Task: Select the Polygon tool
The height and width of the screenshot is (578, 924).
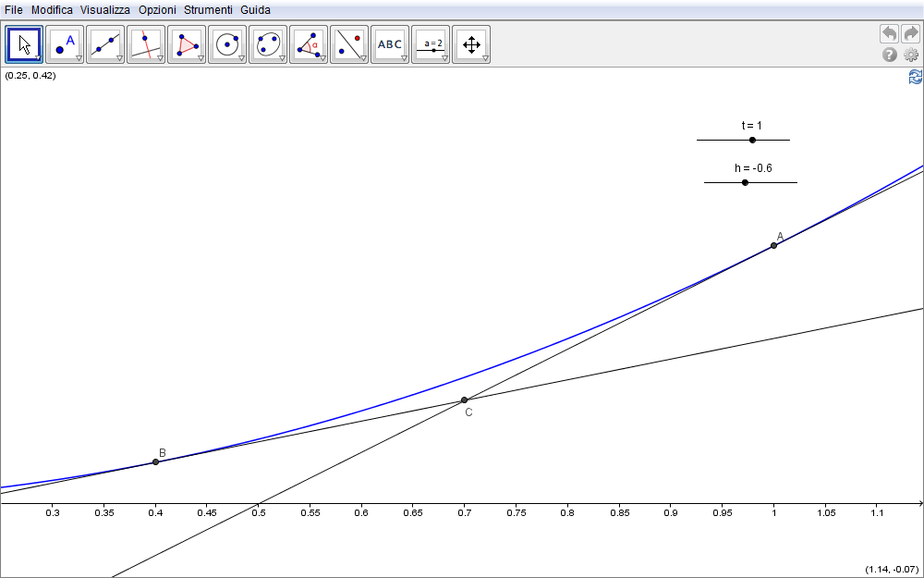Action: (187, 43)
